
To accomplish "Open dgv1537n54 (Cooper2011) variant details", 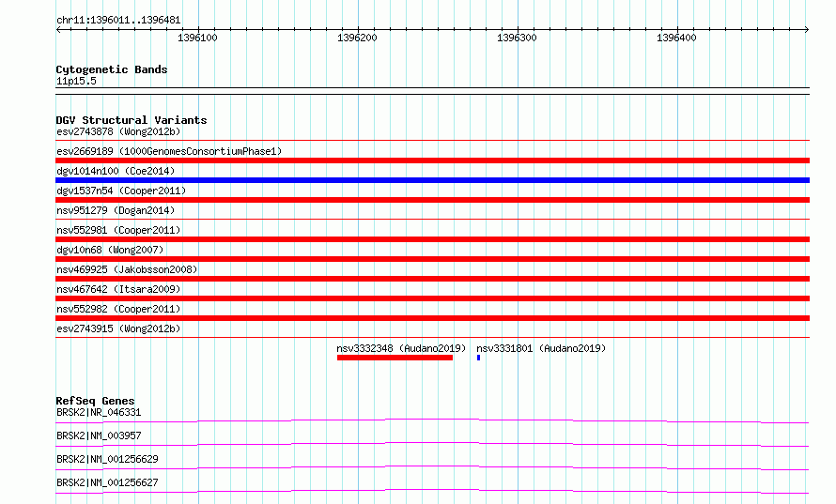I will (121, 191).
